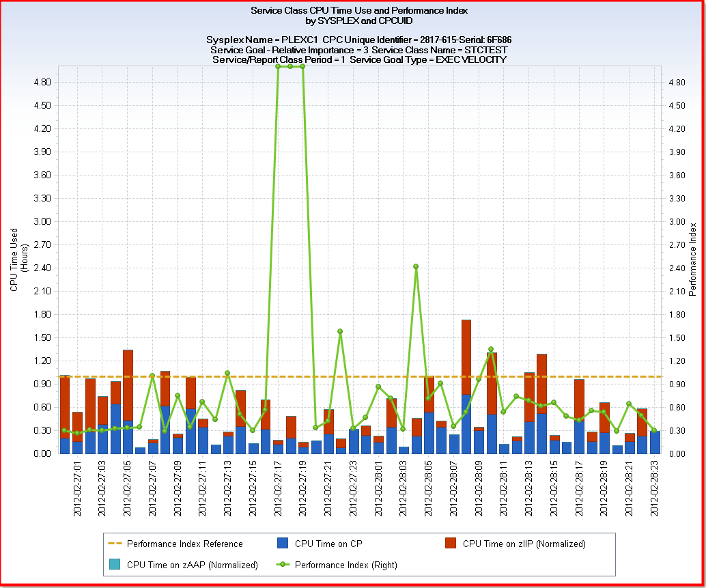Click the 0.90 tick on right axis
The width and height of the screenshot is (706, 588).
coord(677,384)
